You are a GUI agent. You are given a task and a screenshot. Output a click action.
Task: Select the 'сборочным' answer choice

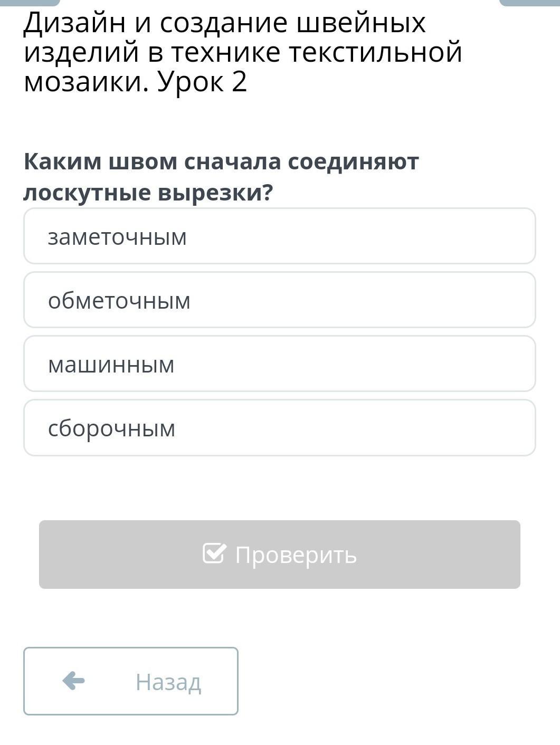click(280, 427)
